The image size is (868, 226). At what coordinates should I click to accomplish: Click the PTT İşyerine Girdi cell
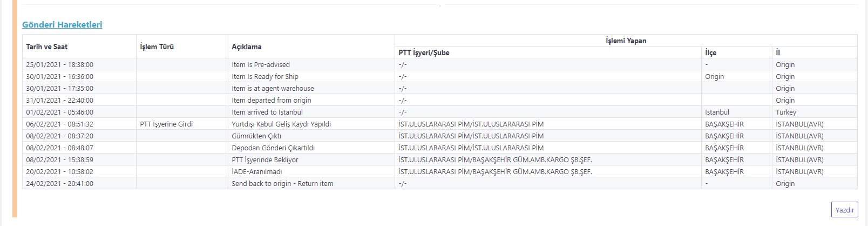(x=166, y=124)
